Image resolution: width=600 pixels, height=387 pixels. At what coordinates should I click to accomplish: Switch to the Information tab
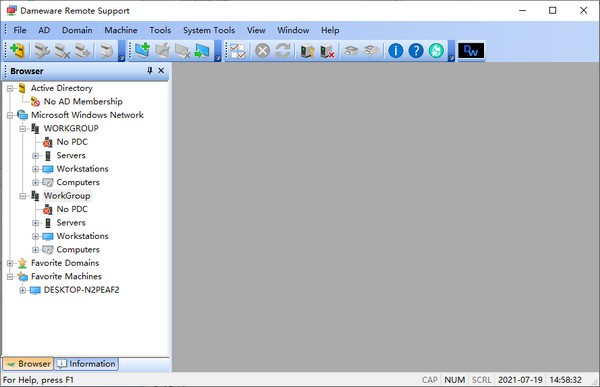86,364
